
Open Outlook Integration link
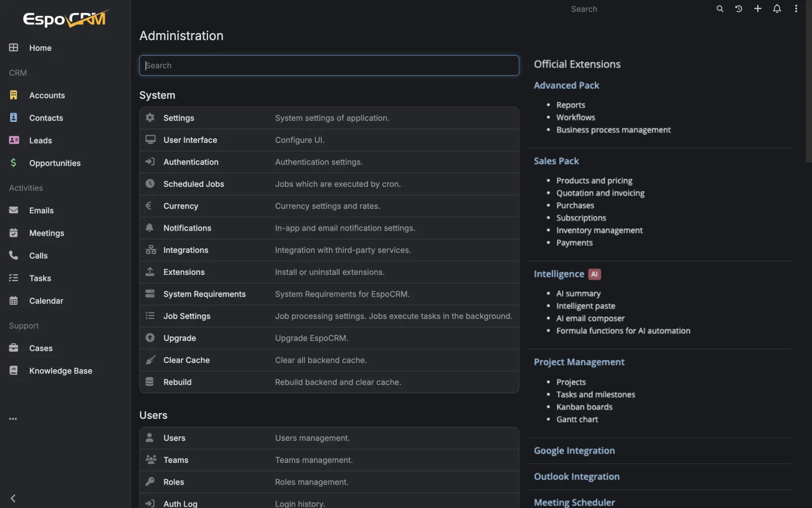tap(577, 477)
